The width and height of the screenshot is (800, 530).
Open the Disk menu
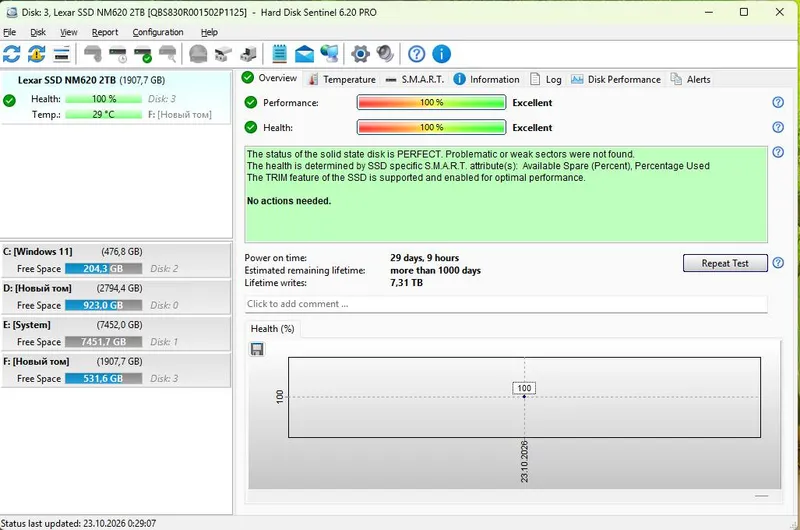[x=38, y=32]
